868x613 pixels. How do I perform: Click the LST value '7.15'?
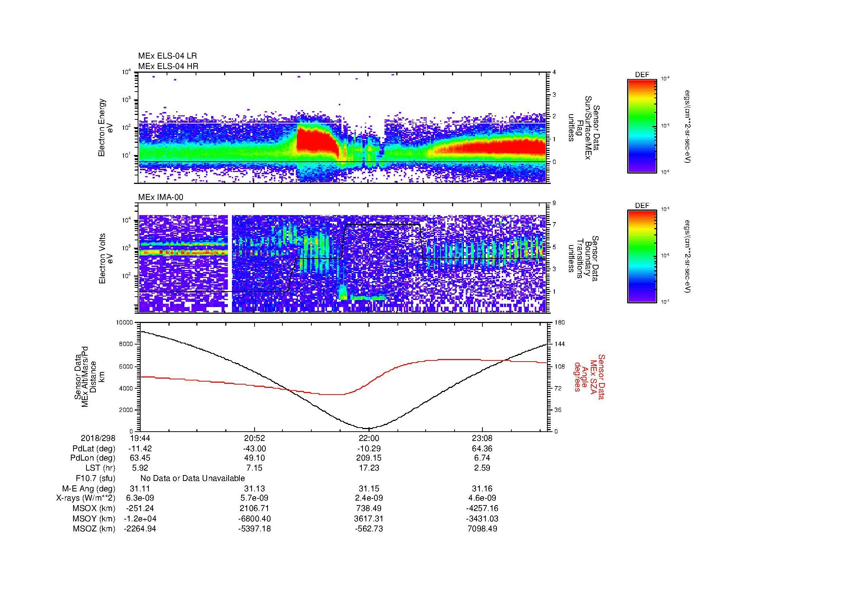tap(255, 468)
